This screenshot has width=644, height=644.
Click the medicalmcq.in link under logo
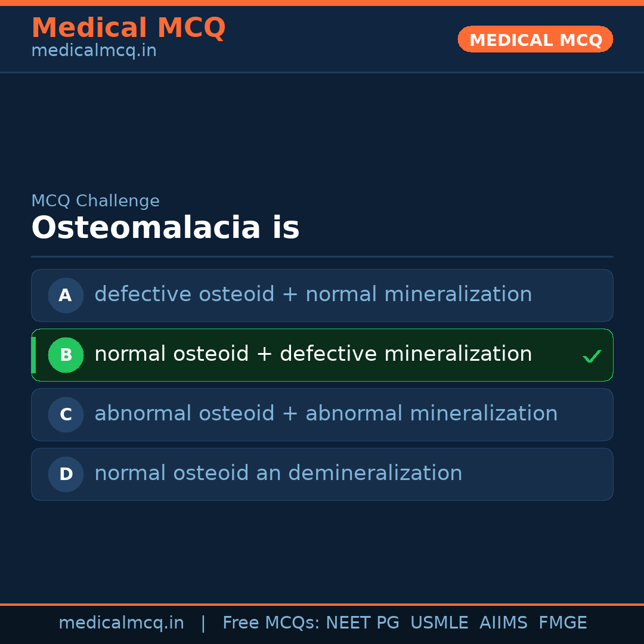[x=93, y=51]
